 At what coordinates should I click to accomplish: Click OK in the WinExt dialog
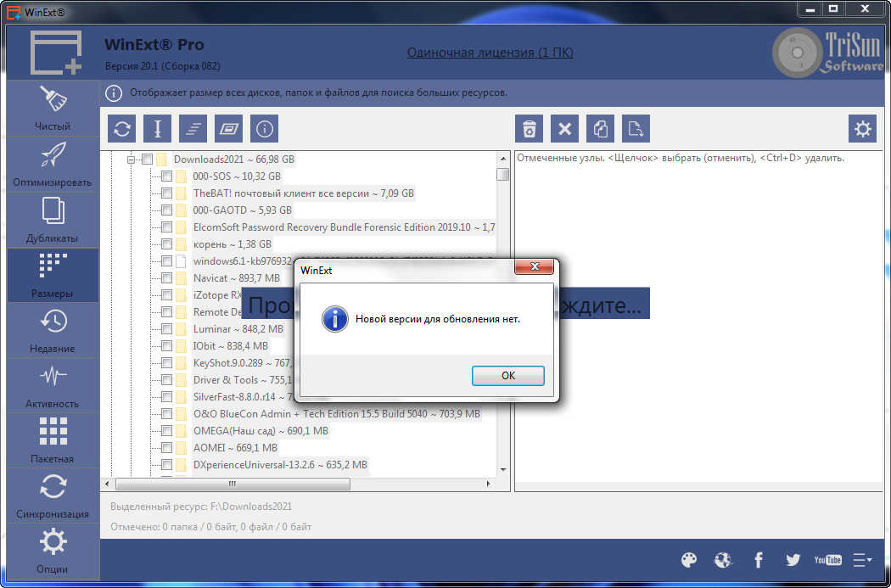pos(508,376)
